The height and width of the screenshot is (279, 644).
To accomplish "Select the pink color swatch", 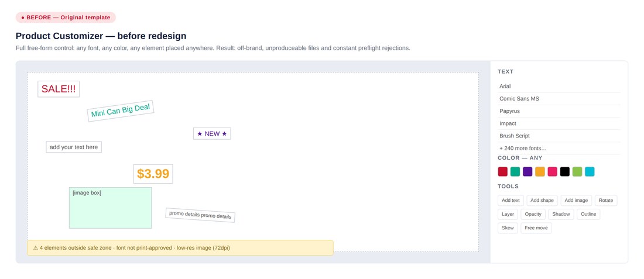I will pyautogui.click(x=553, y=171).
